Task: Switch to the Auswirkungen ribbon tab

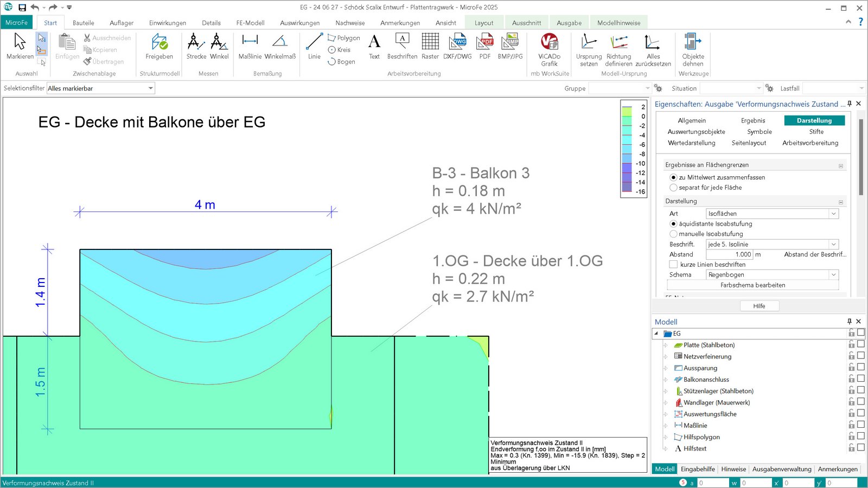Action: coord(300,23)
